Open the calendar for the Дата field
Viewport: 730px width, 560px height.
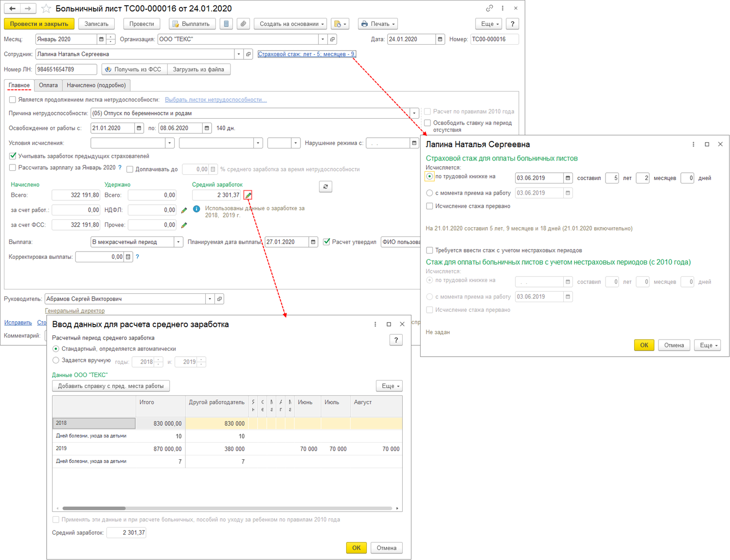[x=440, y=39]
